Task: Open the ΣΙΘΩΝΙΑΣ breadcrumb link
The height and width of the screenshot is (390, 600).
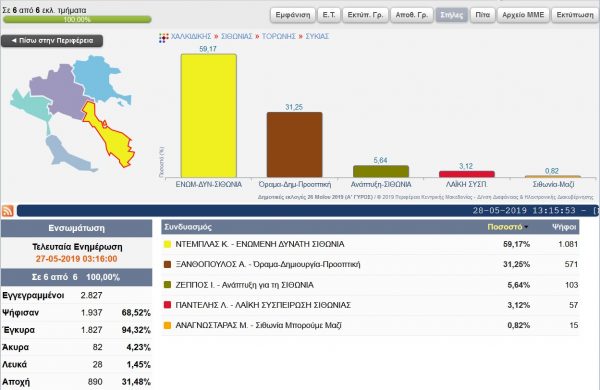Action: click(236, 36)
